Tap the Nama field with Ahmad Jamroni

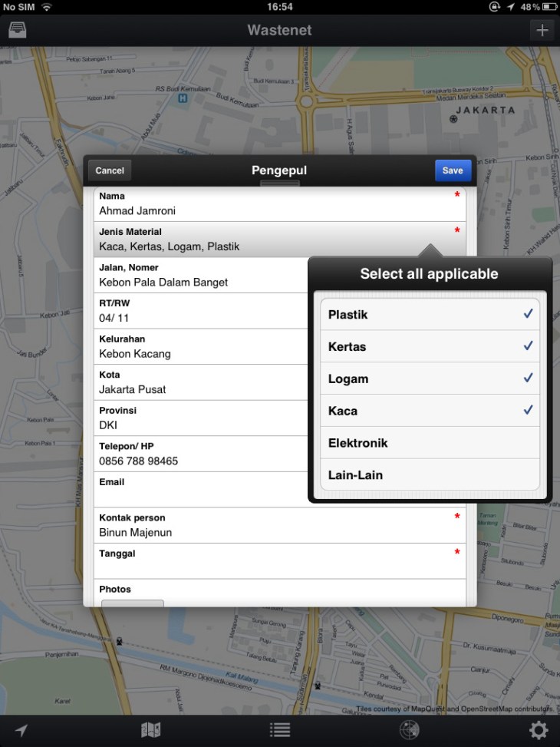click(x=279, y=204)
